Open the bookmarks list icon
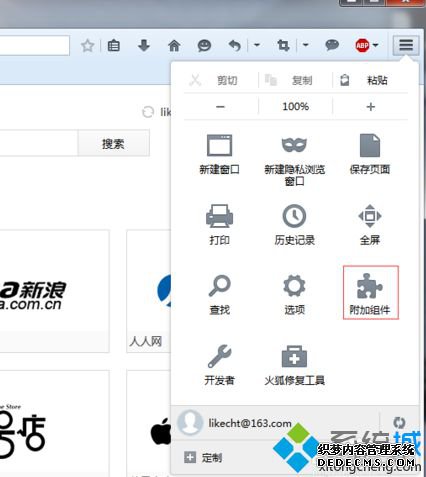 114,45
